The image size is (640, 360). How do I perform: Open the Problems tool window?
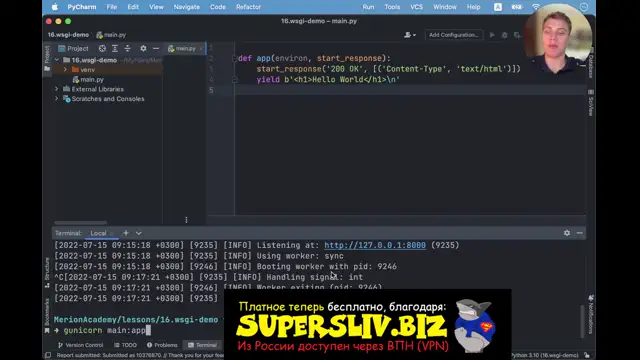click(162, 345)
